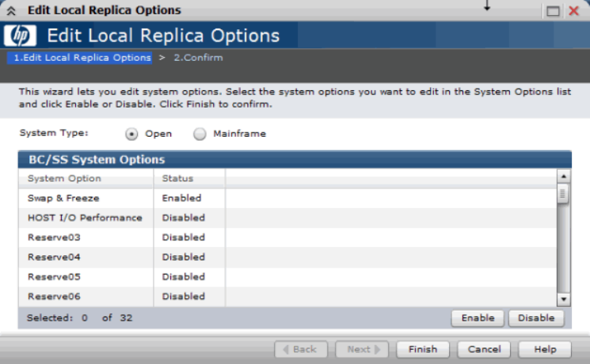Go to the 2.Confirm wizard step
This screenshot has height=364, width=590.
tap(198, 58)
